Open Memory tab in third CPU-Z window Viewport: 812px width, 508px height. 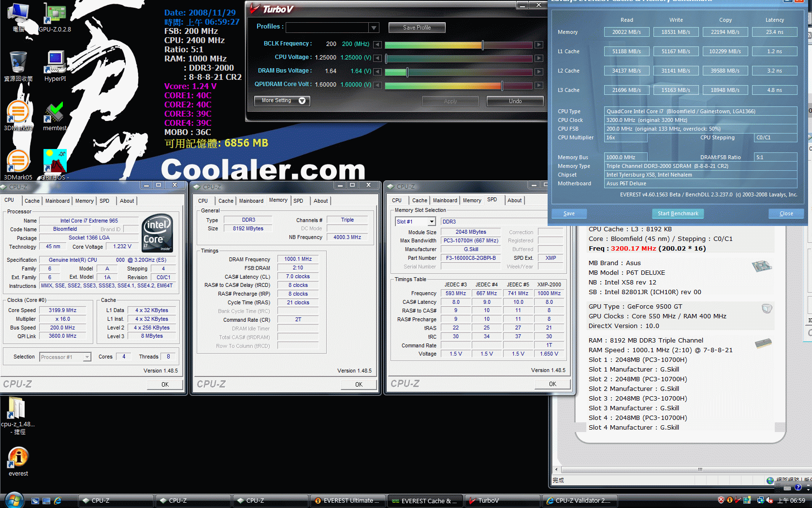coord(472,200)
